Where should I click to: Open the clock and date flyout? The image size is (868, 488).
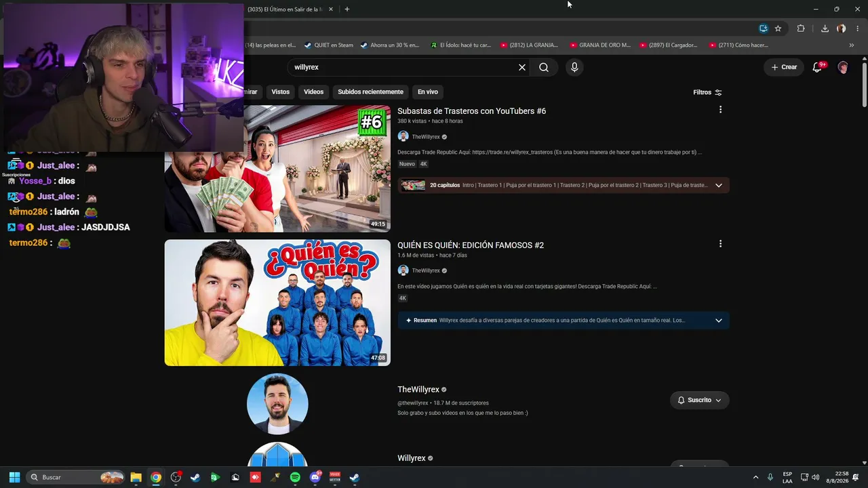pyautogui.click(x=837, y=477)
